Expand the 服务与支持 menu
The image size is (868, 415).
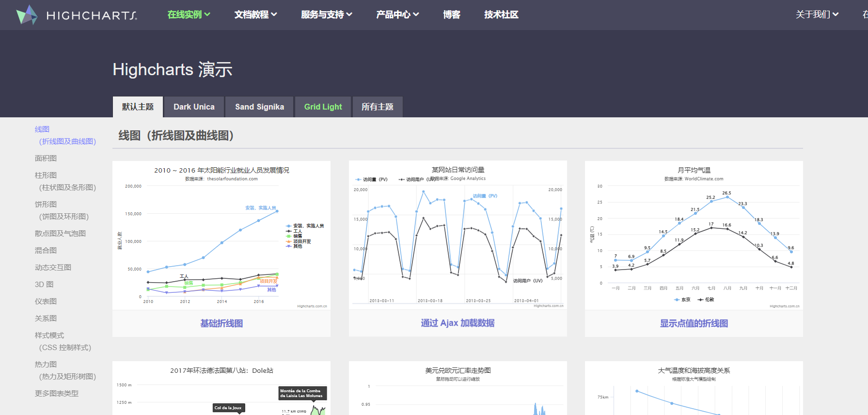point(326,15)
